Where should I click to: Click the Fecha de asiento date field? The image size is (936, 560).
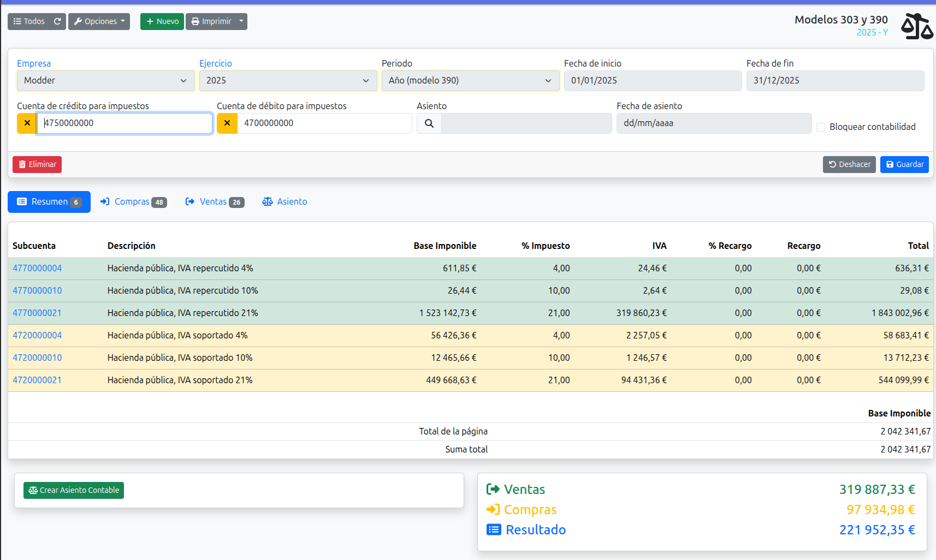(713, 123)
